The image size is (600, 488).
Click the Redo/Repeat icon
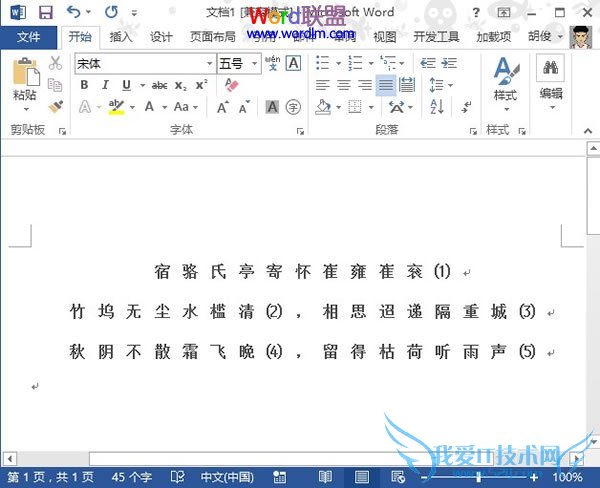[x=111, y=12]
